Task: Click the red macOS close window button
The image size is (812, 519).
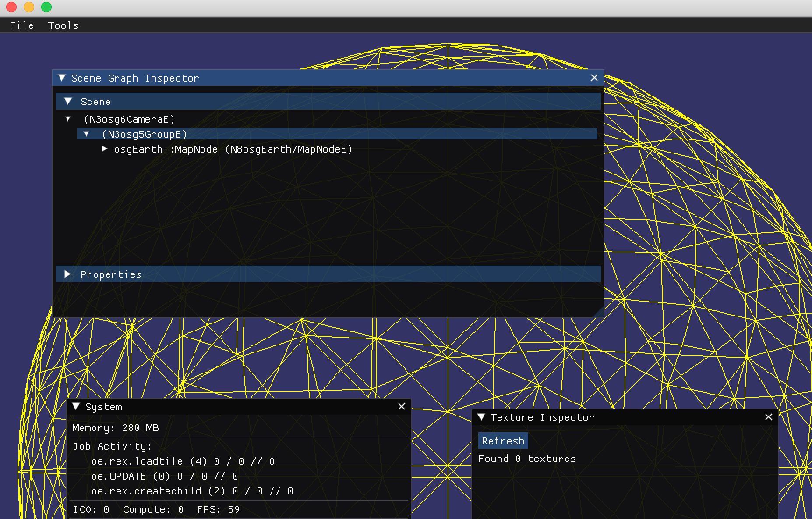Action: (11, 7)
